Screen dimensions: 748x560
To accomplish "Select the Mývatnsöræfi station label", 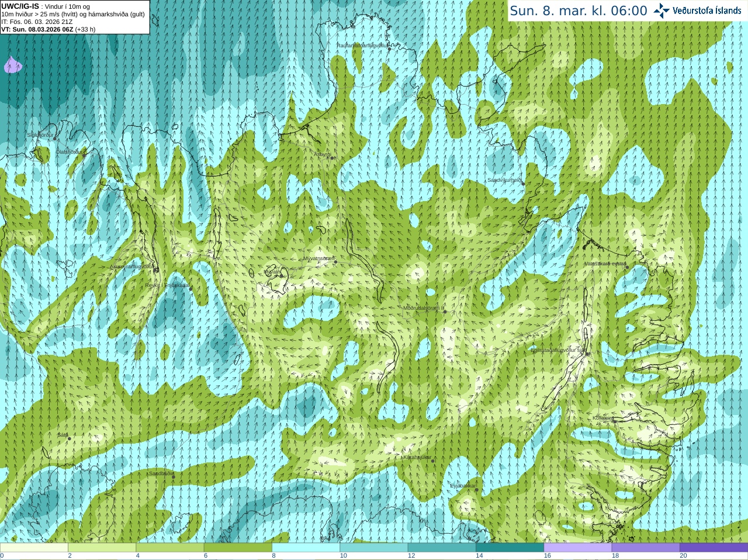I will (x=319, y=258).
